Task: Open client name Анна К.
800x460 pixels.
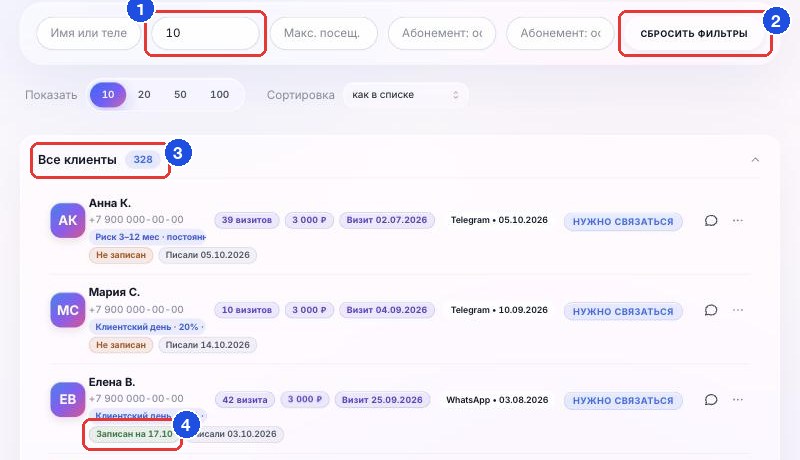Action: pos(110,203)
